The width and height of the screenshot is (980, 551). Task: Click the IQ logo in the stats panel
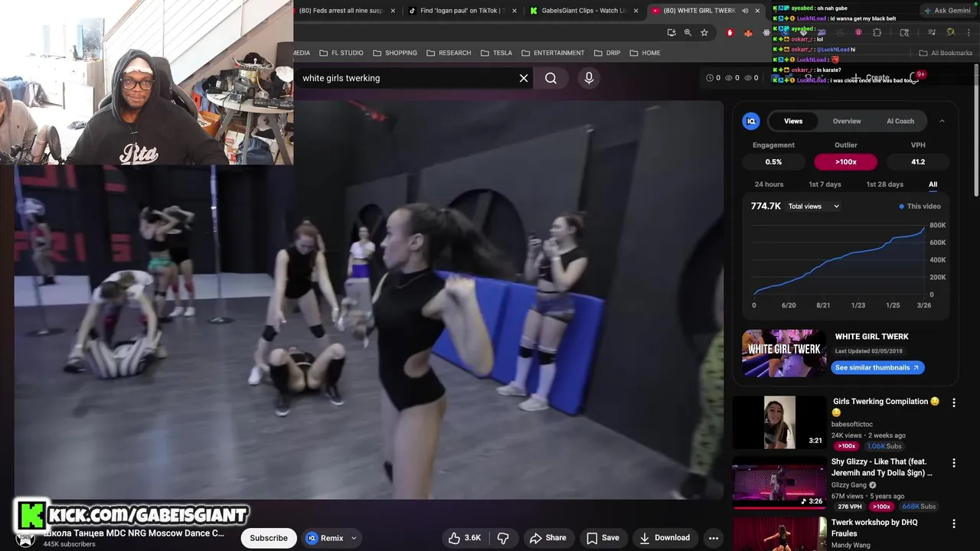tap(751, 121)
